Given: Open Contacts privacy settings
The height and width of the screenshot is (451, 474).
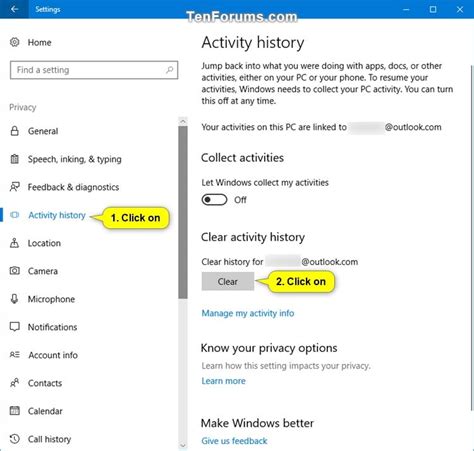Looking at the screenshot, I should coord(45,383).
